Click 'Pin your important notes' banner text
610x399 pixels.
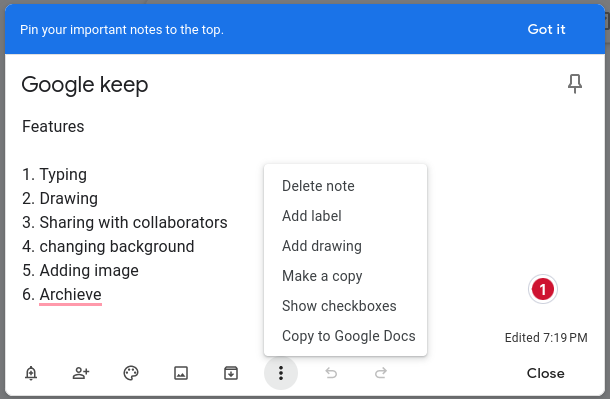[x=122, y=30]
